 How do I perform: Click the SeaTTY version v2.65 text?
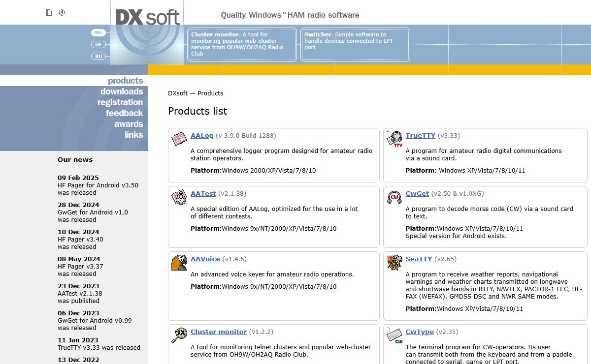445,259
